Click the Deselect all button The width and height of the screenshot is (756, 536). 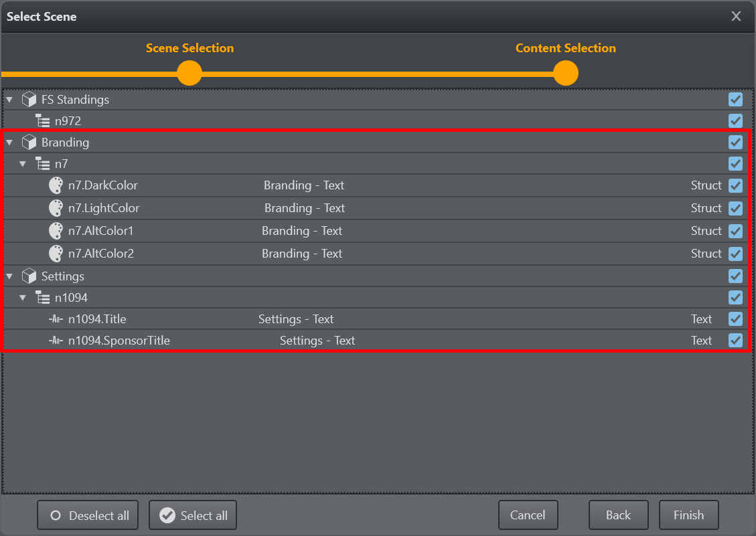88,515
